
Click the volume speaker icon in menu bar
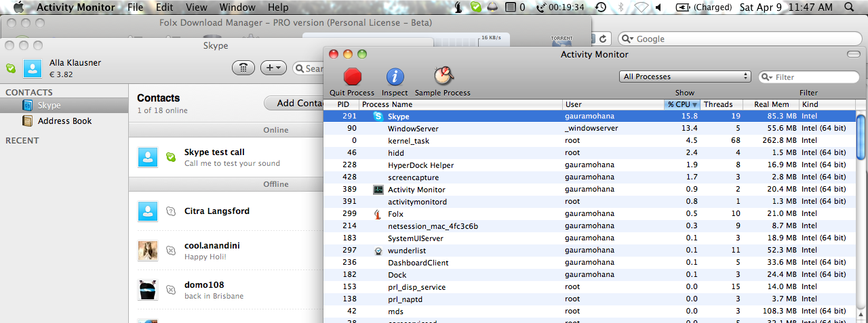[659, 7]
